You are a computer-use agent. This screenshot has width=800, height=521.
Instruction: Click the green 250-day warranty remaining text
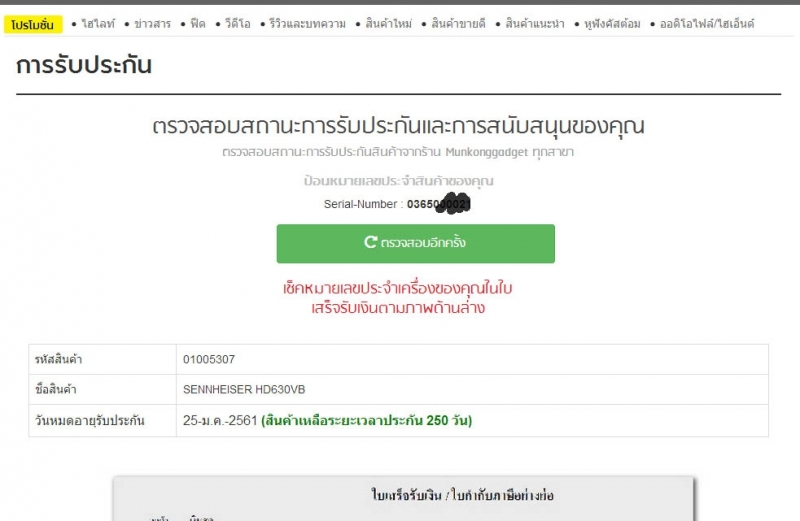pyautogui.click(x=366, y=421)
